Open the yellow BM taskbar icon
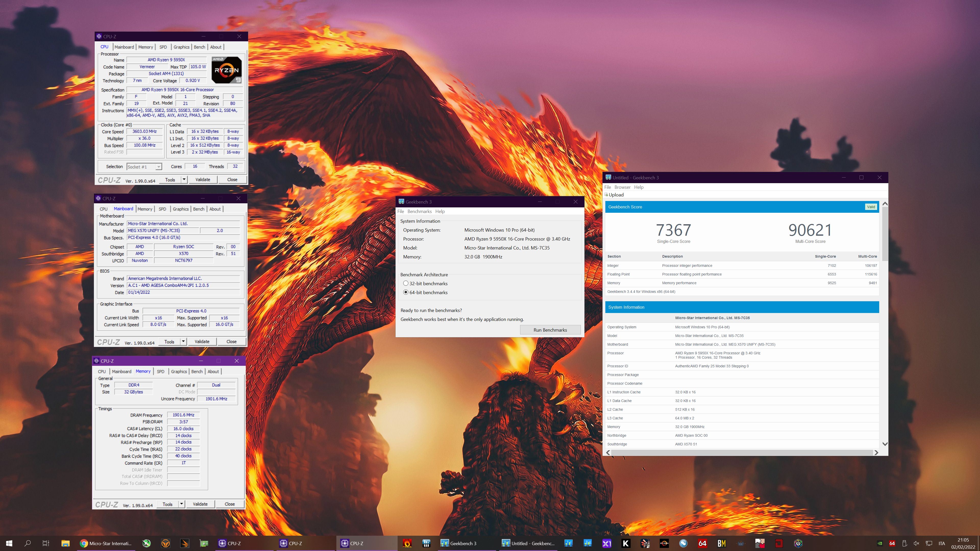 (x=722, y=543)
